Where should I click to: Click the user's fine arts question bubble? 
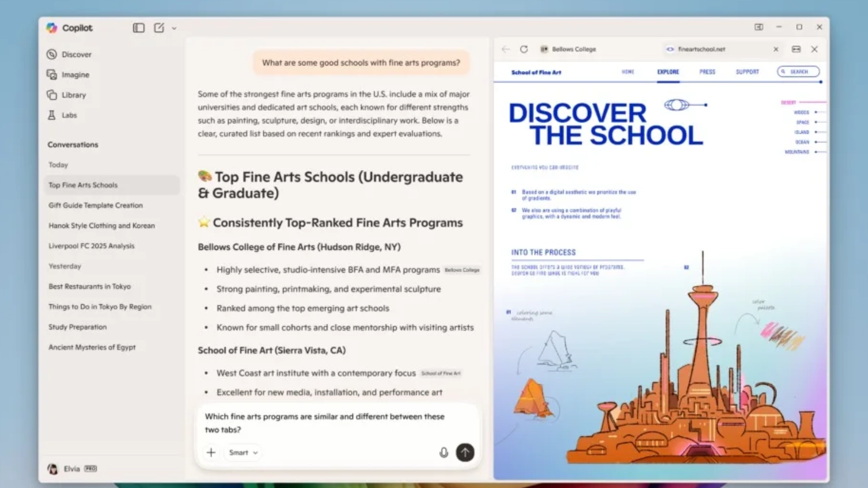(x=361, y=63)
